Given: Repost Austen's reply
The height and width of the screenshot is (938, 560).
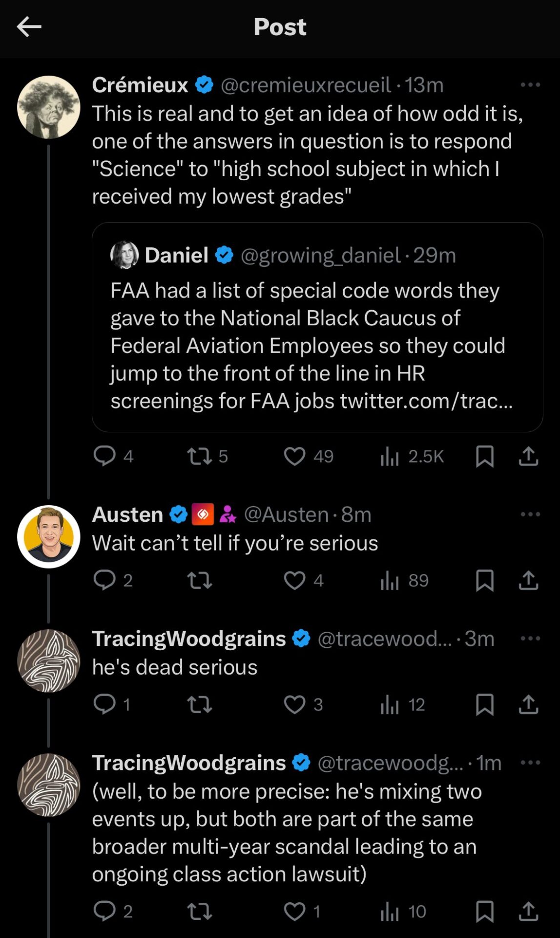Looking at the screenshot, I should [x=200, y=580].
